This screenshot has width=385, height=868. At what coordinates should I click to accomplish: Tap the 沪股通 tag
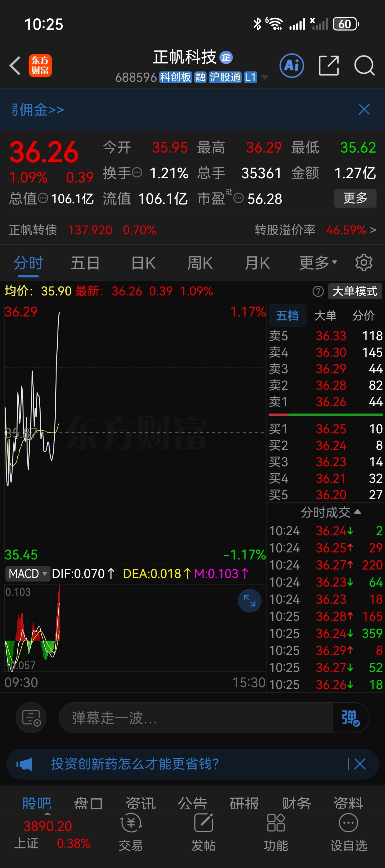(x=225, y=78)
